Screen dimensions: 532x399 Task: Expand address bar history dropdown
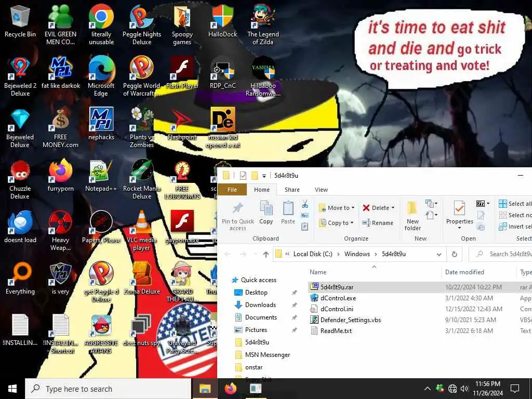pos(438,254)
